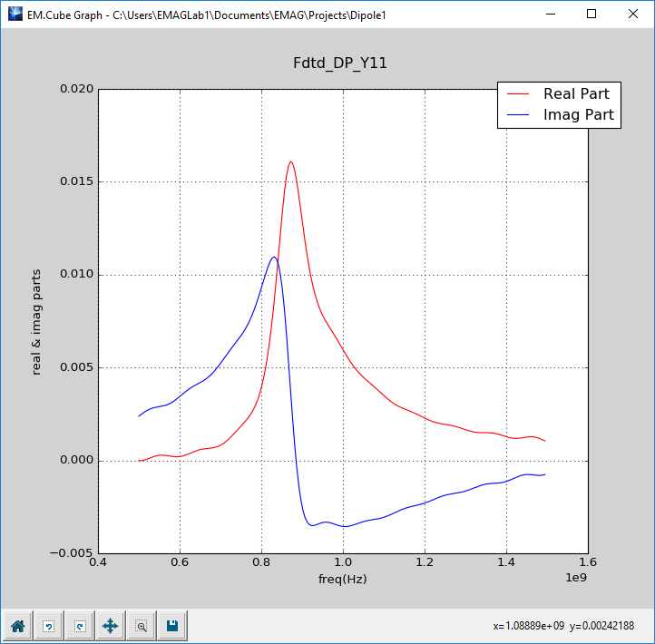Save the figure with the floppy disk icon
The image size is (655, 644).
pos(171,625)
